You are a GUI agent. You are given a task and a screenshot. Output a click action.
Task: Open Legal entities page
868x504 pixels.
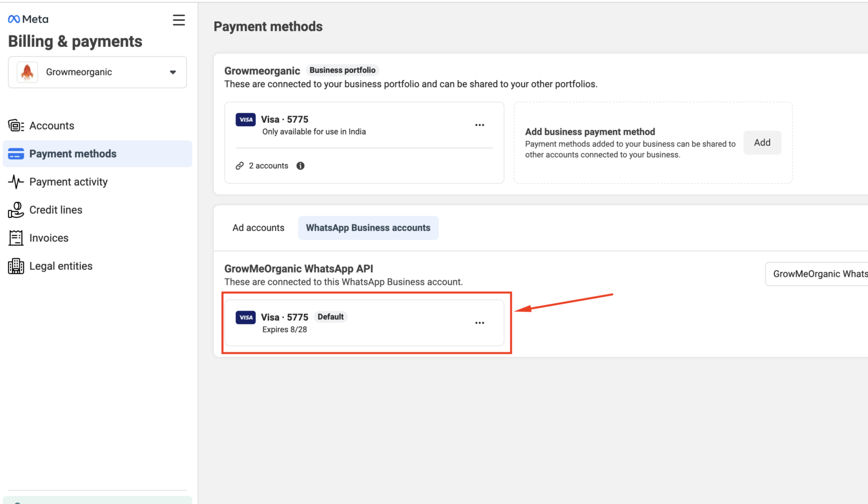[x=97, y=266]
